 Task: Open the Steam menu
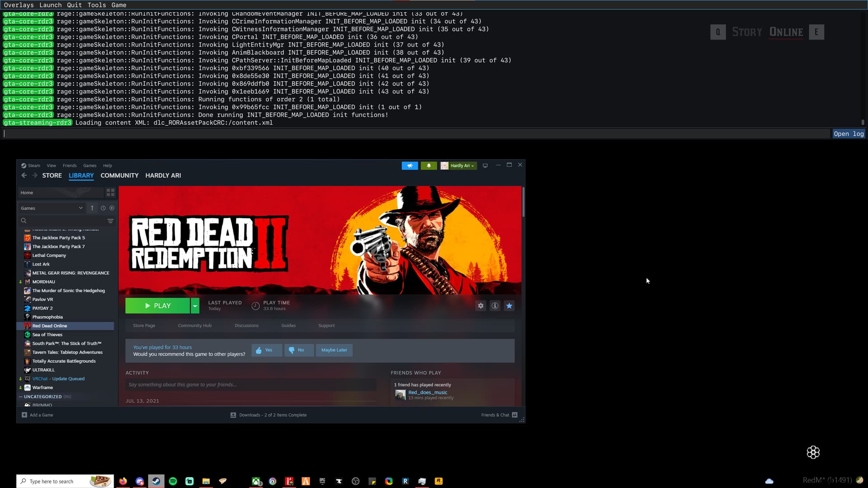click(31, 165)
